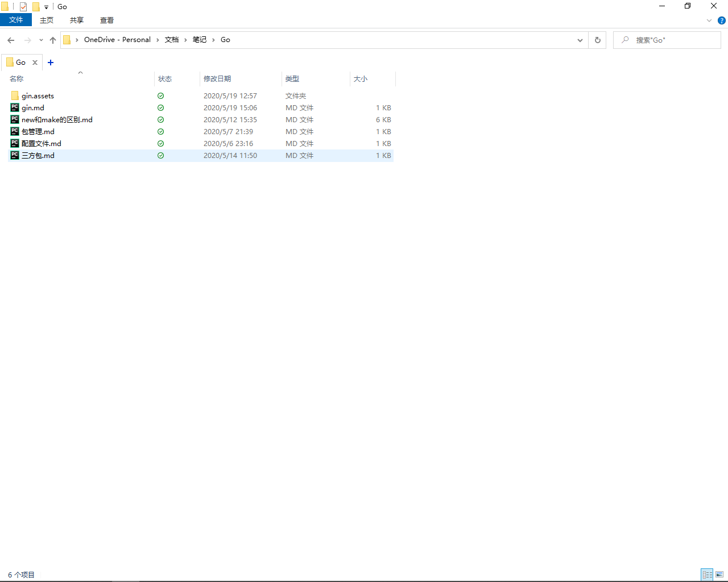Viewport: 728px width, 582px height.
Task: Close the Go folder tab
Action: click(35, 63)
